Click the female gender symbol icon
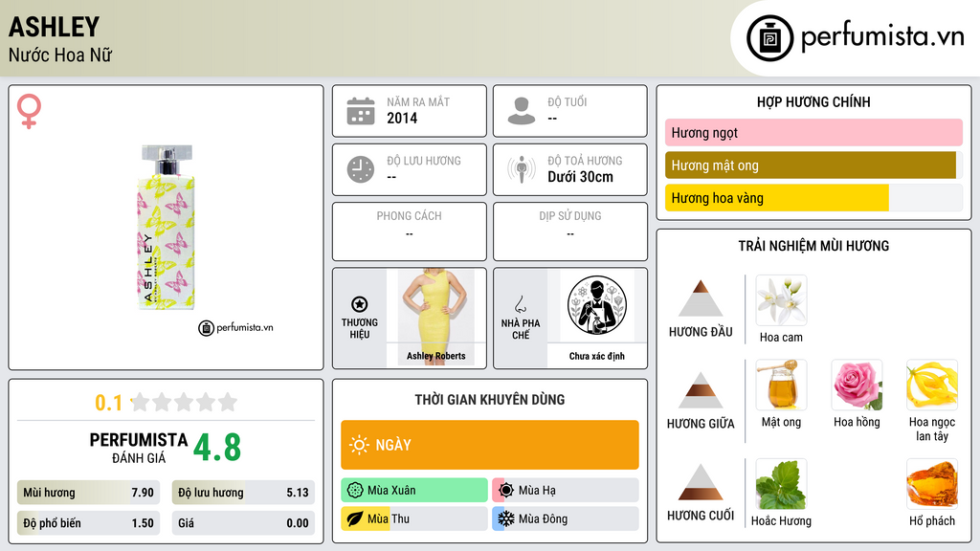Screen dimensions: 980x551 [29, 111]
